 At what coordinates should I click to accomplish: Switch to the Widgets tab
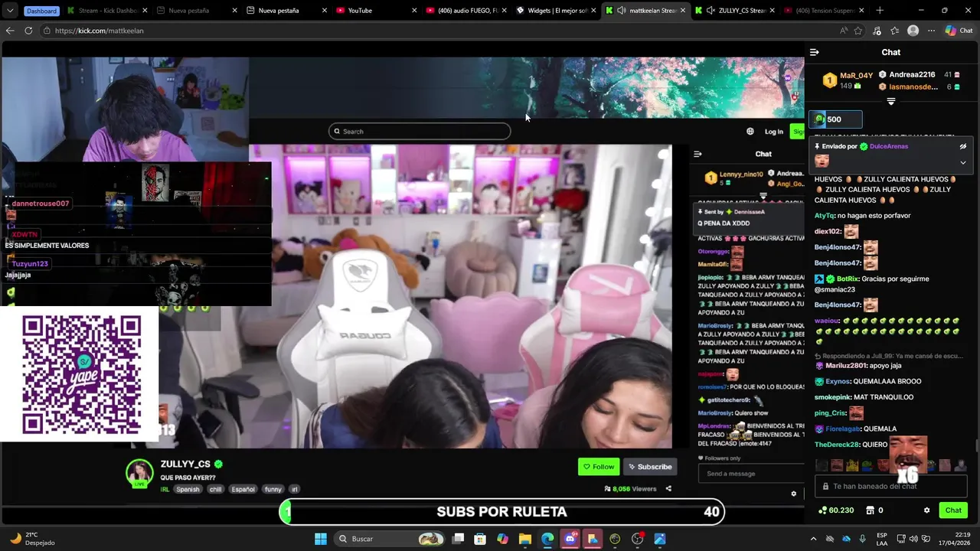[554, 11]
